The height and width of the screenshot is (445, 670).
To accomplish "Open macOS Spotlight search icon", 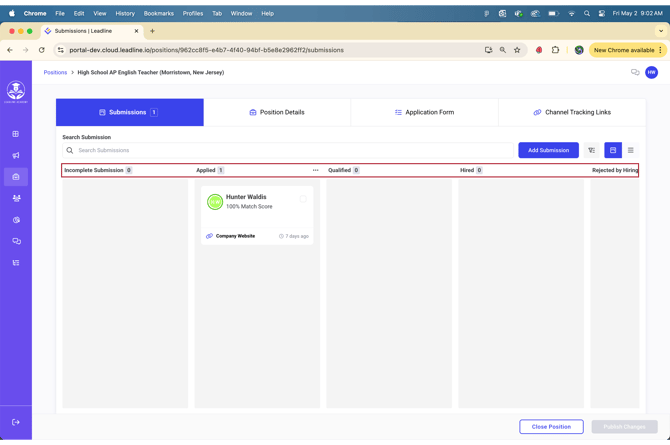I will pos(587,14).
